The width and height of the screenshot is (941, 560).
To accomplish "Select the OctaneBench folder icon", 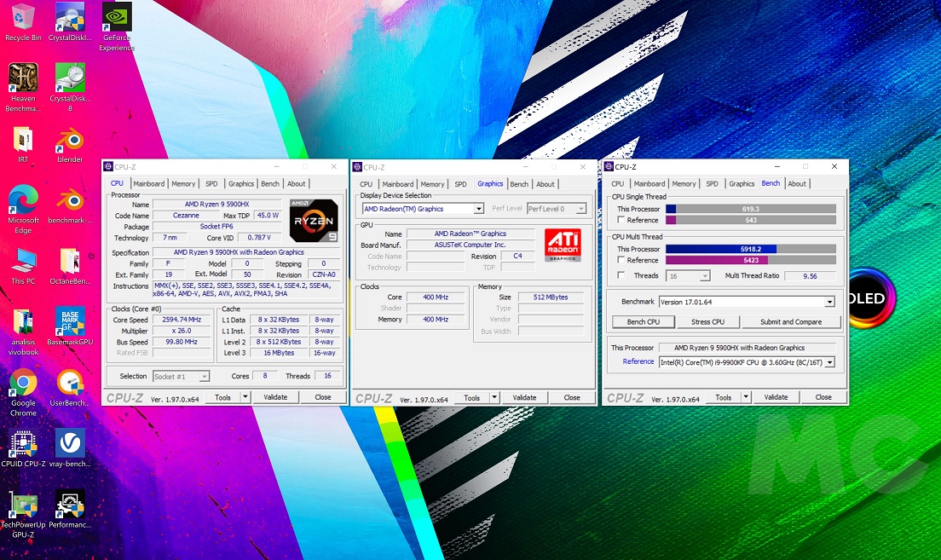I will coord(70,262).
